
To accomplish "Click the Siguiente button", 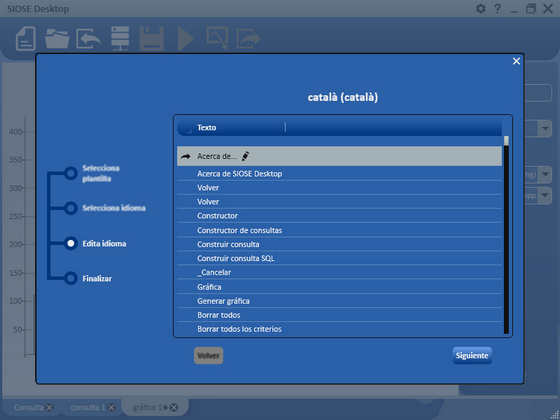I will (472, 356).
